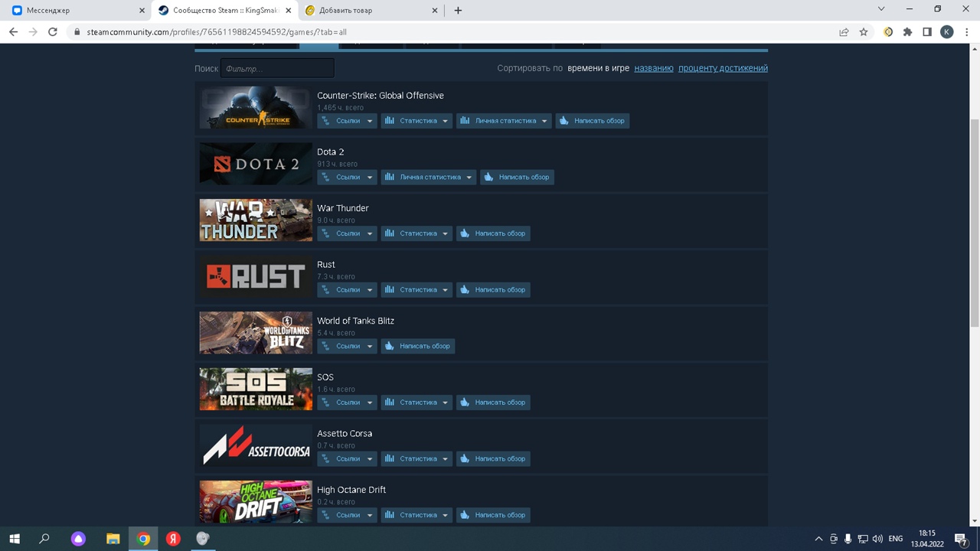Click Написать обзор for High Octane Drift

(493, 515)
